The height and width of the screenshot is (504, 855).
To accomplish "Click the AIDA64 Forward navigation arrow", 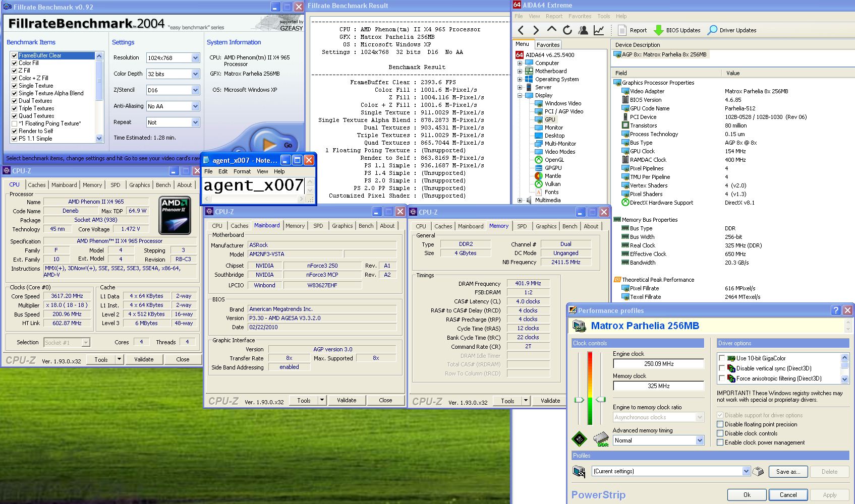I will 536,30.
